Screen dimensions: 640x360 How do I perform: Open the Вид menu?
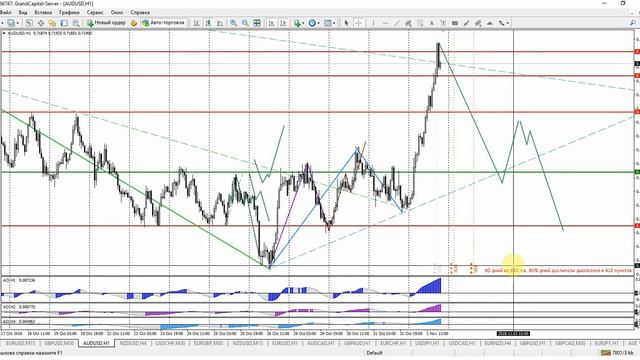pyautogui.click(x=23, y=12)
